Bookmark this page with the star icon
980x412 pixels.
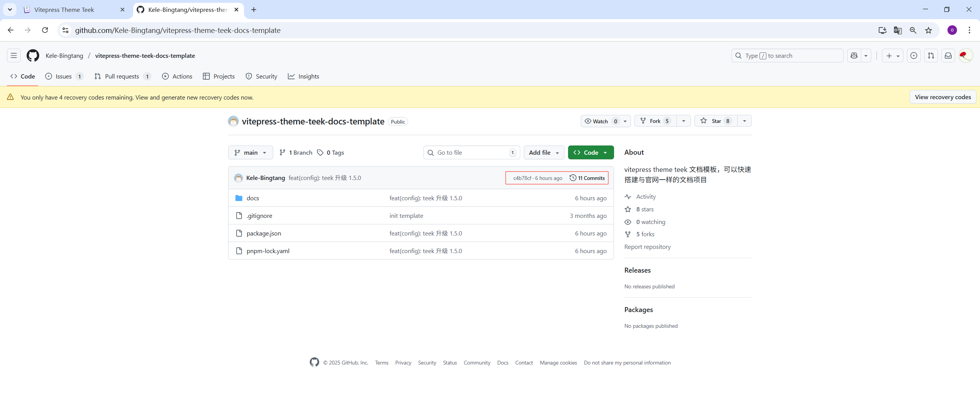tap(929, 30)
